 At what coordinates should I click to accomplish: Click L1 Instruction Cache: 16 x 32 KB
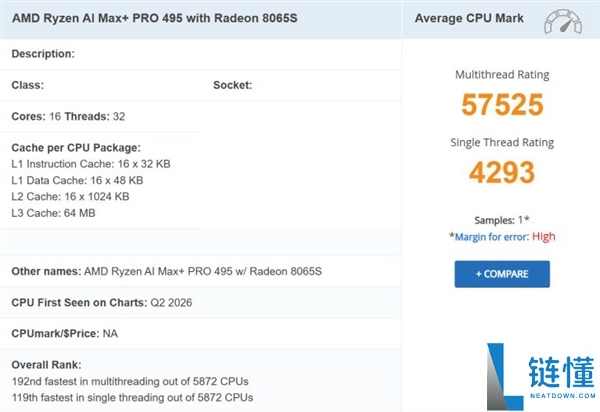point(91,164)
